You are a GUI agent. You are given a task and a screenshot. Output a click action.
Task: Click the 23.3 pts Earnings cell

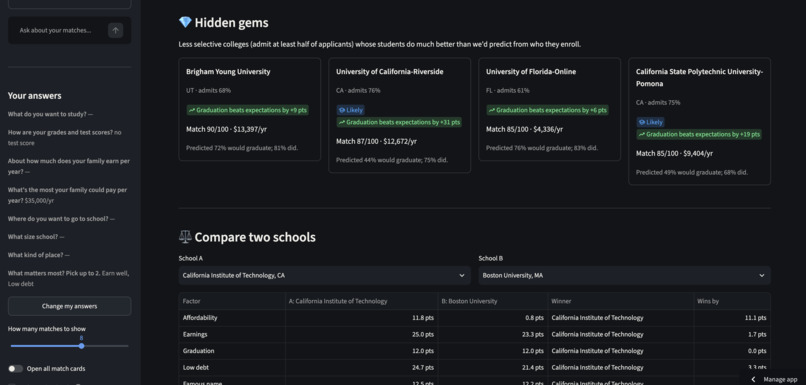click(x=492, y=334)
